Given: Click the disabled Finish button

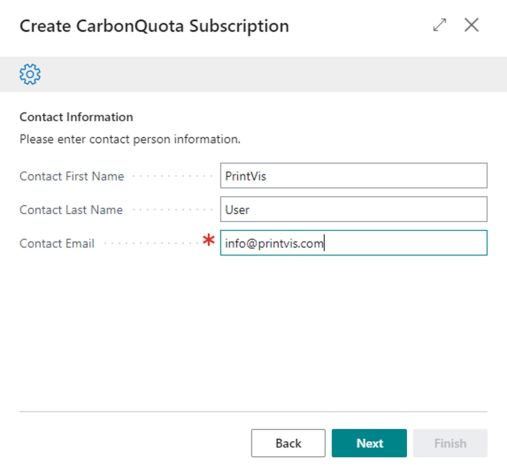Looking at the screenshot, I should [450, 443].
